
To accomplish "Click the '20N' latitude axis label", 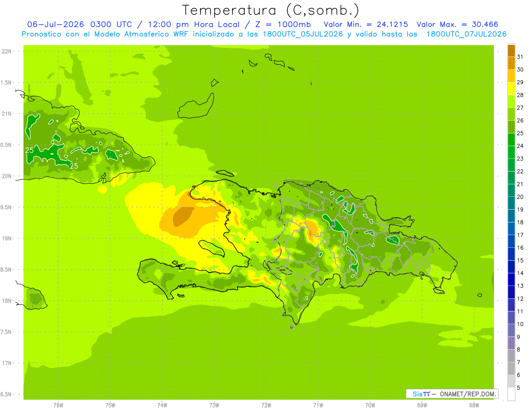I will pos(8,176).
